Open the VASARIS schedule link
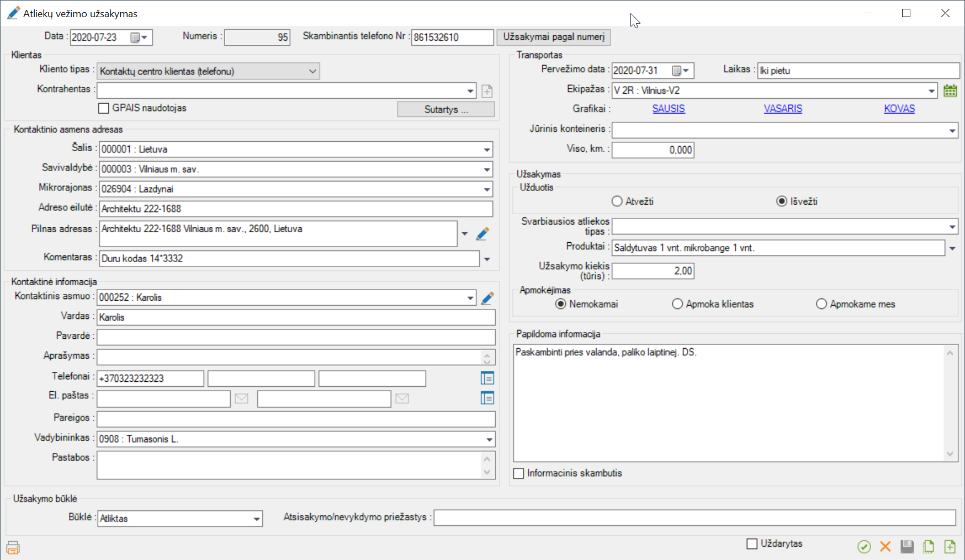 [x=783, y=109]
